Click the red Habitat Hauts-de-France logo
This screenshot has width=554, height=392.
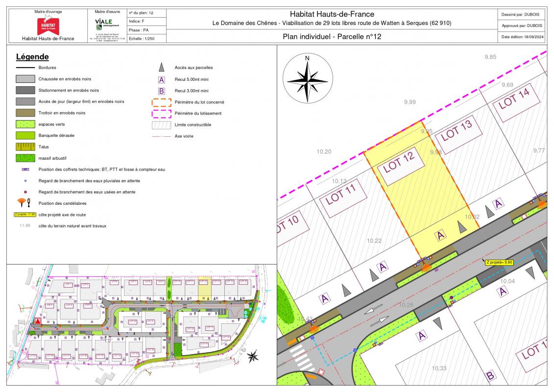[x=48, y=25]
